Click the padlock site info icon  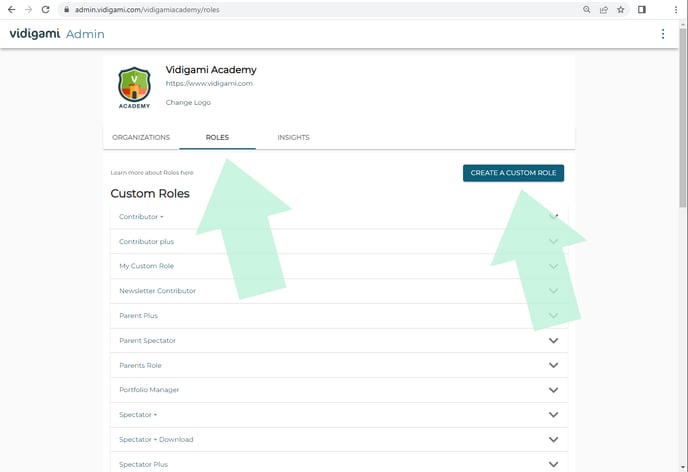[67, 10]
